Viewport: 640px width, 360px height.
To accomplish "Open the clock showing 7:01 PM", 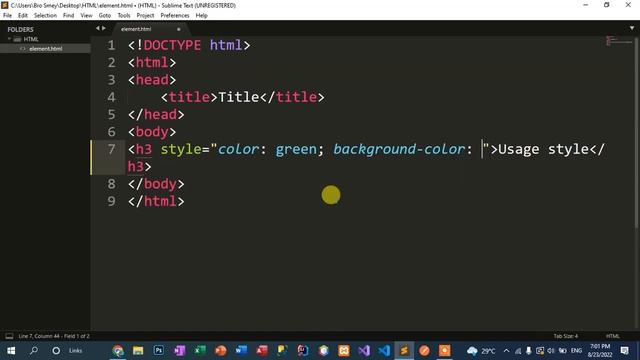I will pos(600,351).
